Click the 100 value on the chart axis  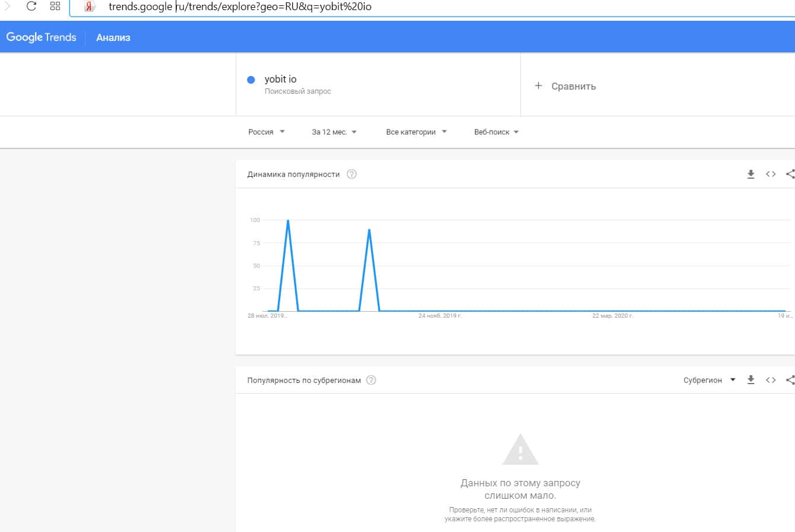255,220
